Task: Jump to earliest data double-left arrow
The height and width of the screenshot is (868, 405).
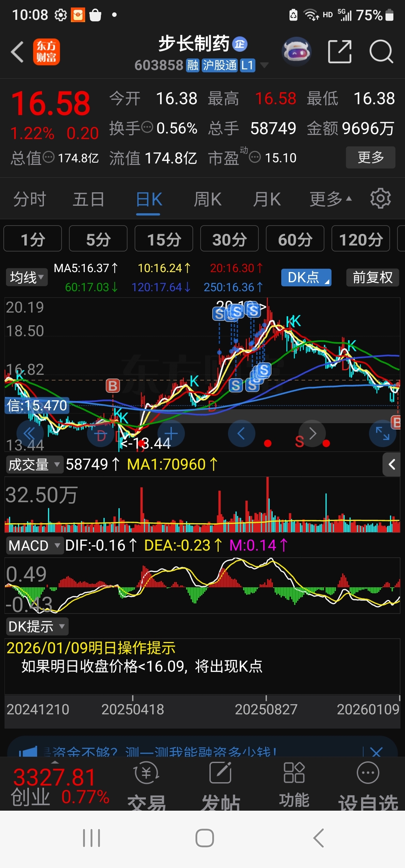Action: [30, 434]
